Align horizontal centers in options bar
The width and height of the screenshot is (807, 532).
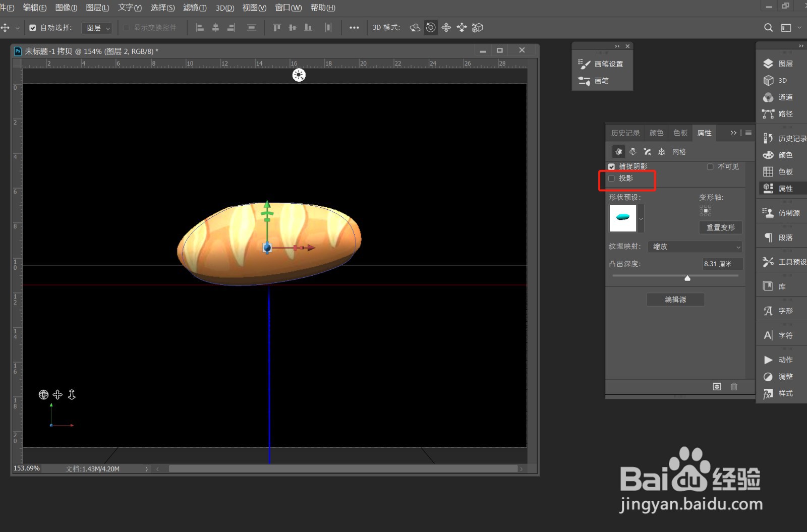coord(215,28)
